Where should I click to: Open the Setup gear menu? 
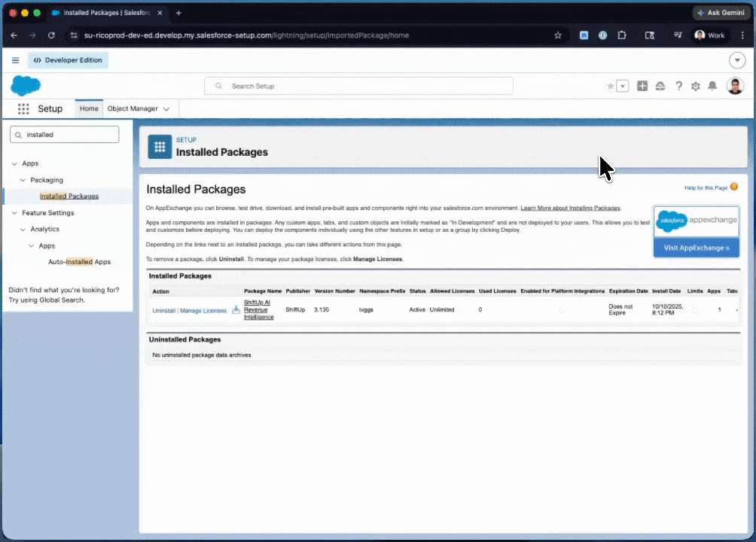695,87
